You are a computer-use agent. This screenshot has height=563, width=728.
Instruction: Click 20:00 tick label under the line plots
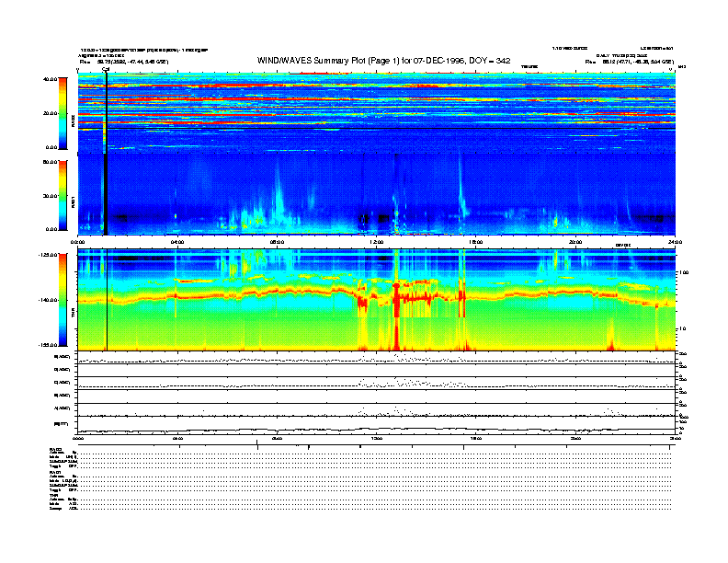(x=575, y=438)
